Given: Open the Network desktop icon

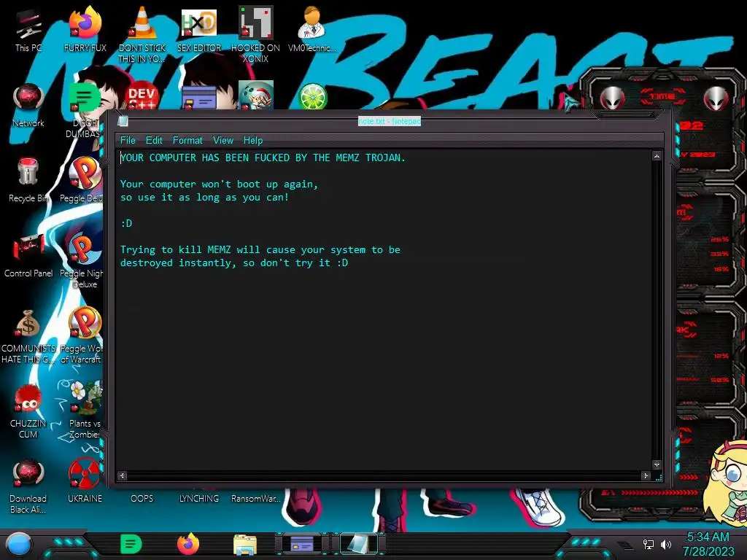Looking at the screenshot, I should click(x=28, y=106).
